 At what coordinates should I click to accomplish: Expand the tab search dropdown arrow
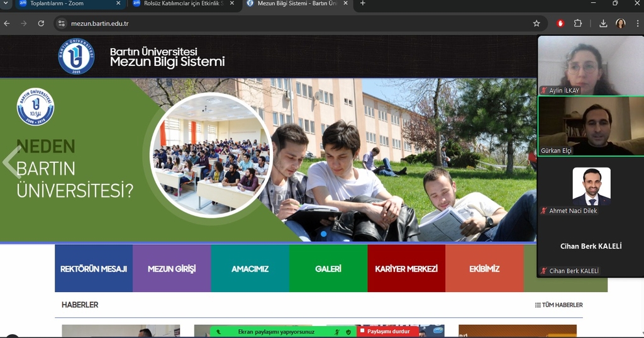pyautogui.click(x=6, y=3)
